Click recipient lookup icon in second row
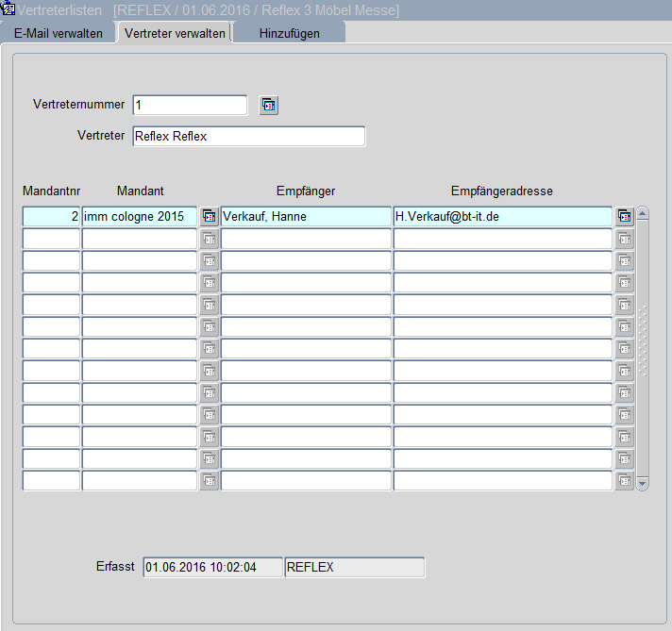Image resolution: width=672 pixels, height=631 pixels. [x=624, y=239]
